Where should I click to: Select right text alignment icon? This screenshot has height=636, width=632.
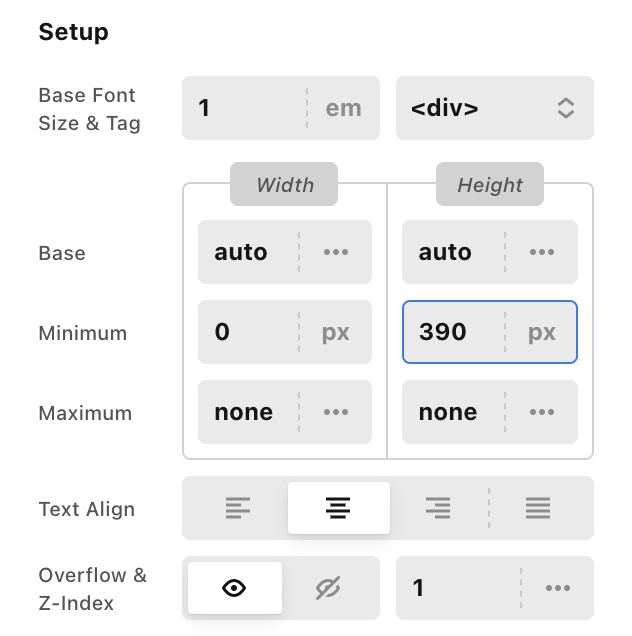438,508
